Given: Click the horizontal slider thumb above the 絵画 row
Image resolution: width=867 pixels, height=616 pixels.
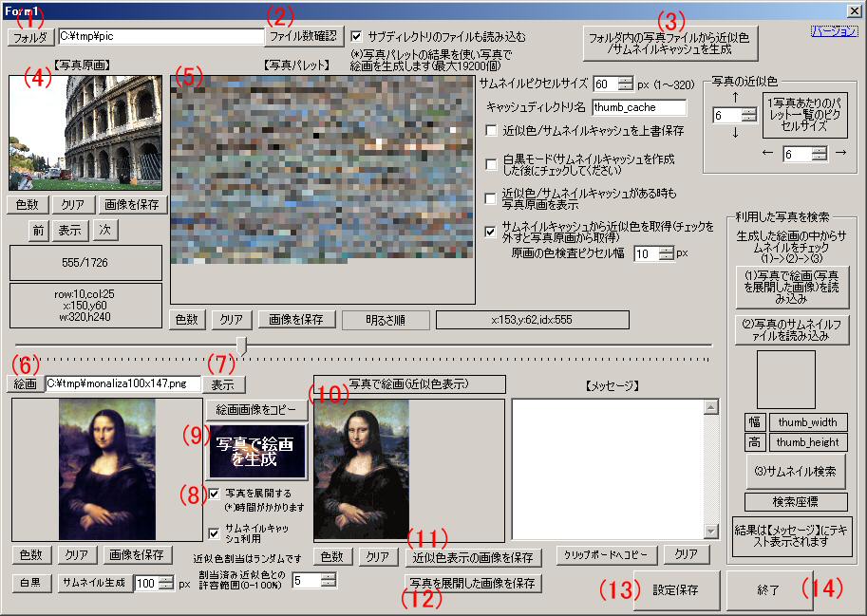Looking at the screenshot, I should 242,345.
